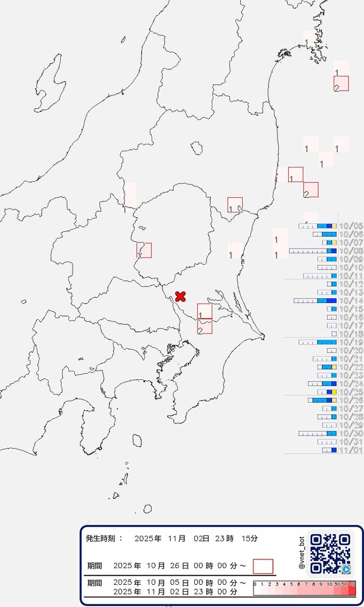The height and width of the screenshot is (607, 364).
Task: Click the 10/20 date label
Action: [351, 350]
